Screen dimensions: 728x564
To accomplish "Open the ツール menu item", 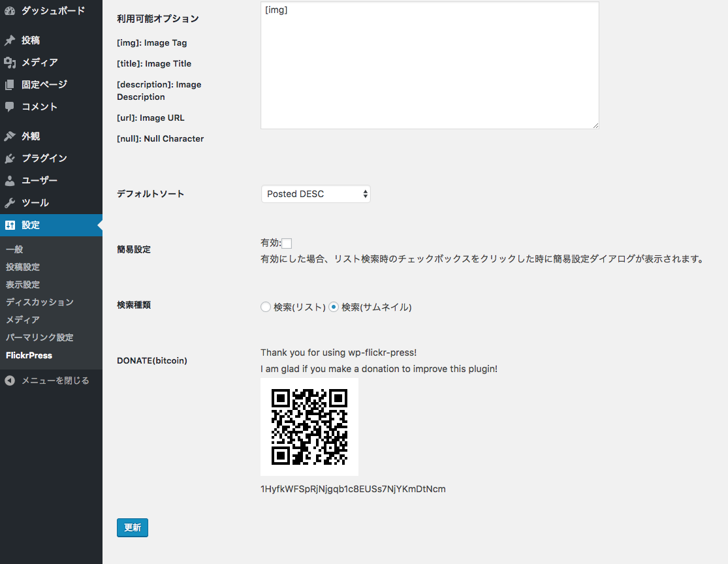I will pos(35,203).
